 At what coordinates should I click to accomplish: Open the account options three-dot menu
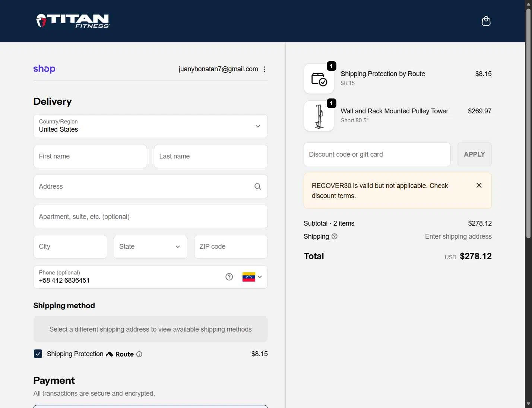pos(265,69)
